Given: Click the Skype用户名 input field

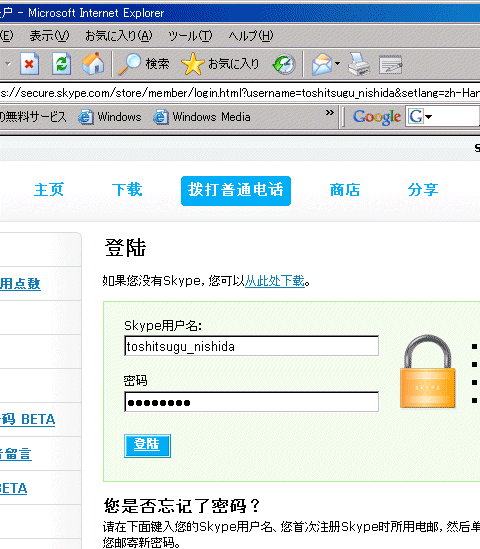Looking at the screenshot, I should click(x=251, y=346).
